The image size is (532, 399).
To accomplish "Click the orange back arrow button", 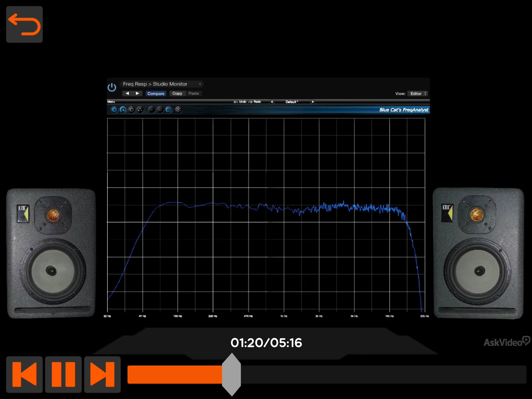I will (24, 24).
